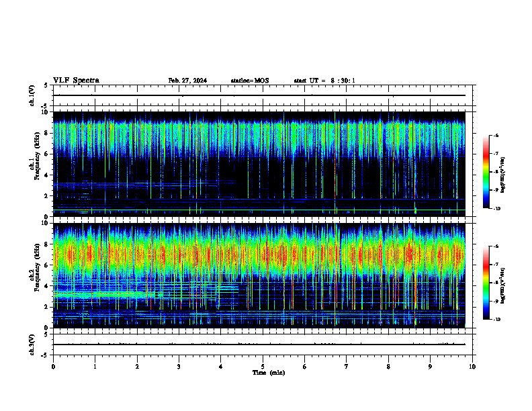Click the ch.2 spectrogram color scale bar
The image size is (532, 411).
click(x=486, y=283)
